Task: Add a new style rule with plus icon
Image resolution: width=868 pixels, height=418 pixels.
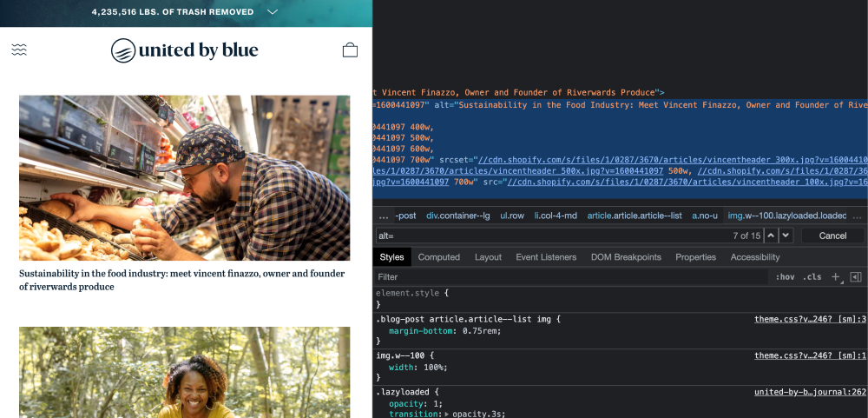Action: coord(836,276)
